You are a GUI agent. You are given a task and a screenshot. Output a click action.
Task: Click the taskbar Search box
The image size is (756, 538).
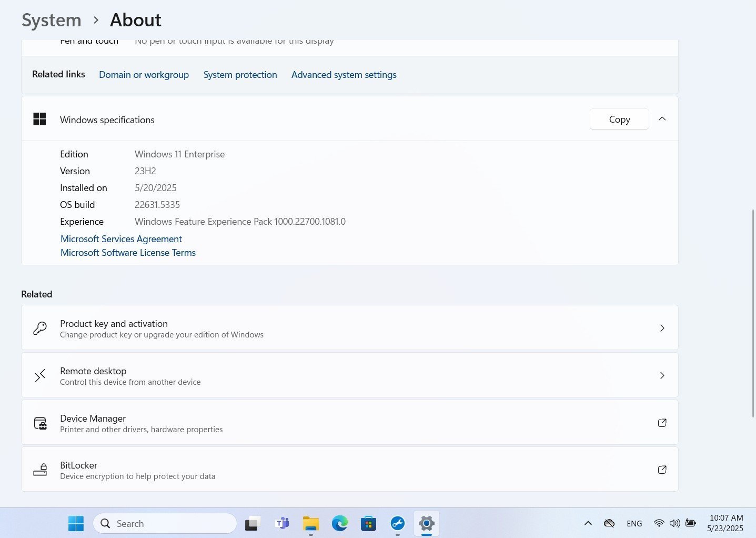click(165, 523)
